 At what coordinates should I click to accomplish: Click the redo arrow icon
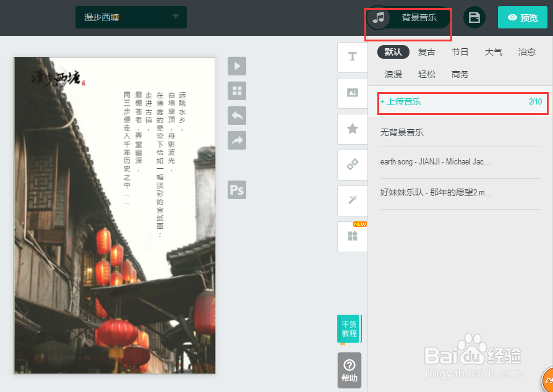coord(237,140)
